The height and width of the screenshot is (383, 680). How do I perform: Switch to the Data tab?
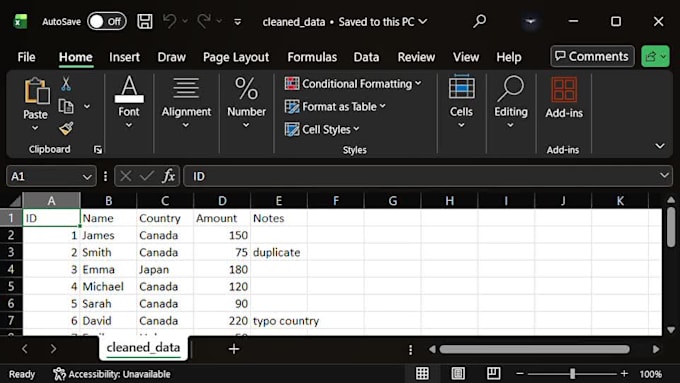pyautogui.click(x=366, y=57)
